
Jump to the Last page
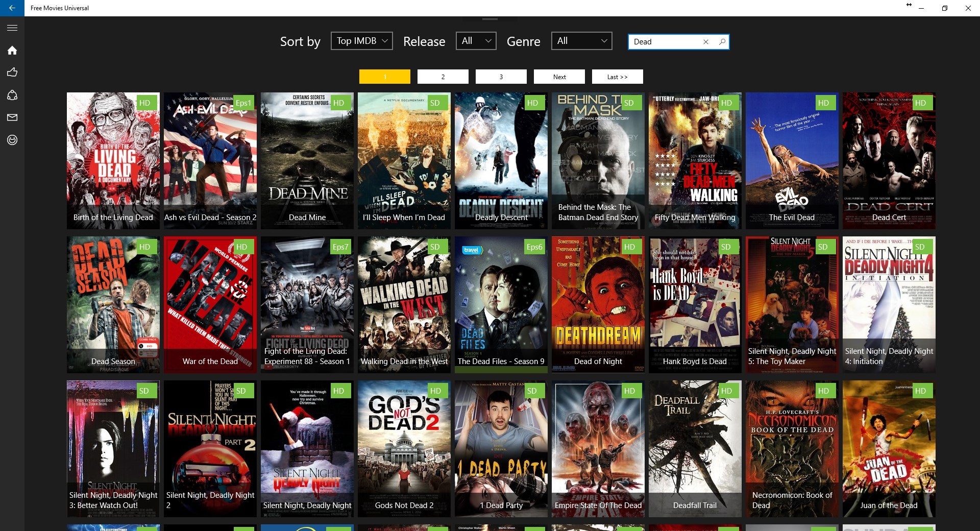click(618, 77)
